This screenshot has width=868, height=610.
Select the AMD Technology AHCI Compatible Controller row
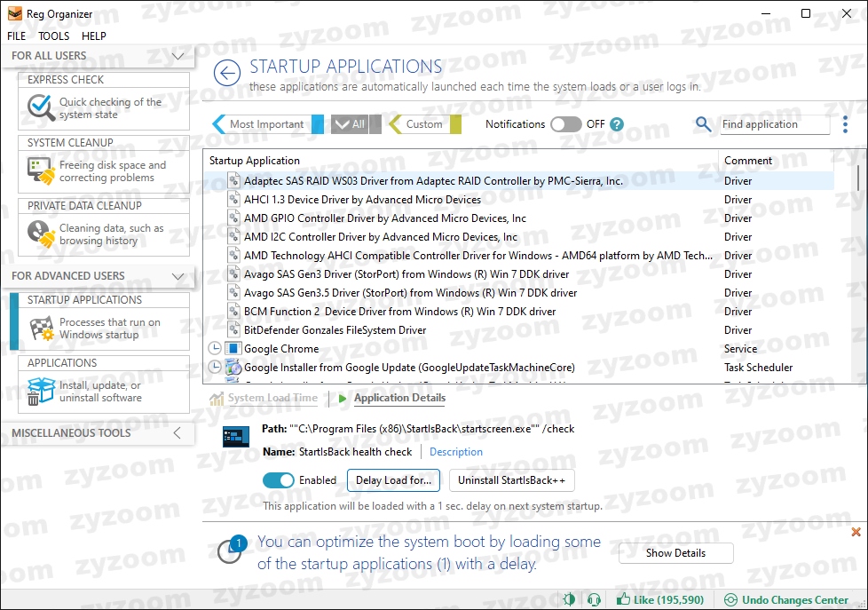pyautogui.click(x=518, y=256)
